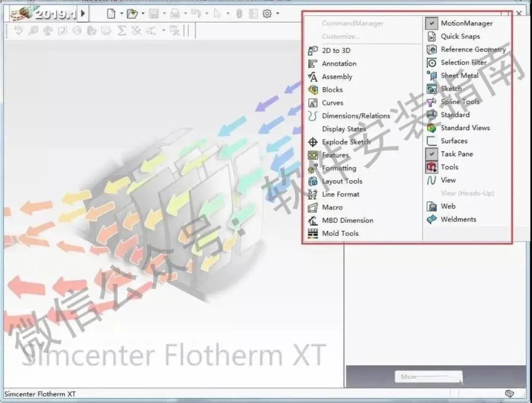
Task: Click the blurred Mo… button at the bottom
Action: (x=429, y=377)
